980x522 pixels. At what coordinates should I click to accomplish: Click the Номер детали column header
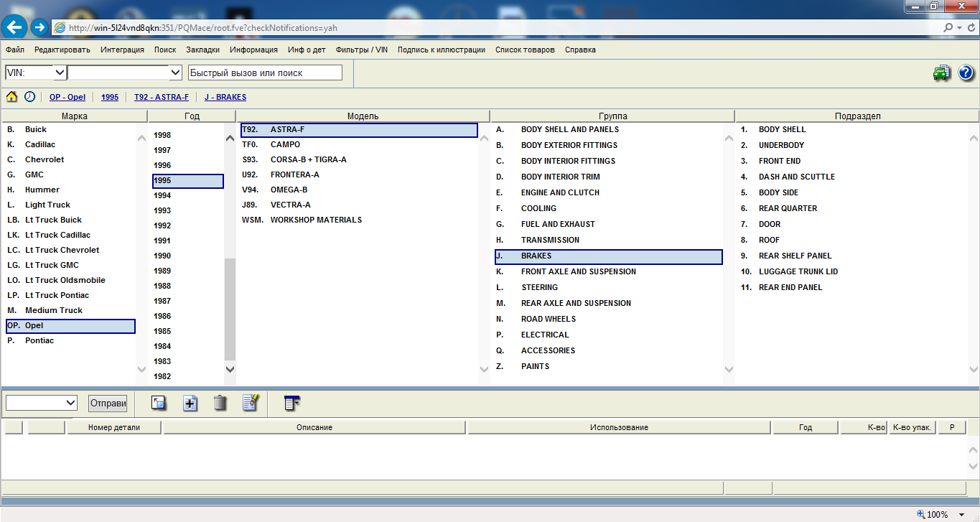(x=114, y=427)
